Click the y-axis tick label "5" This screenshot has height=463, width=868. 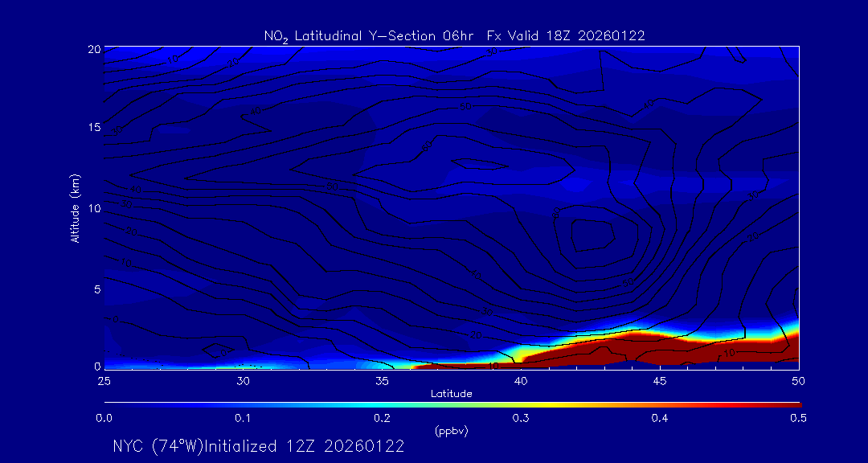point(97,289)
